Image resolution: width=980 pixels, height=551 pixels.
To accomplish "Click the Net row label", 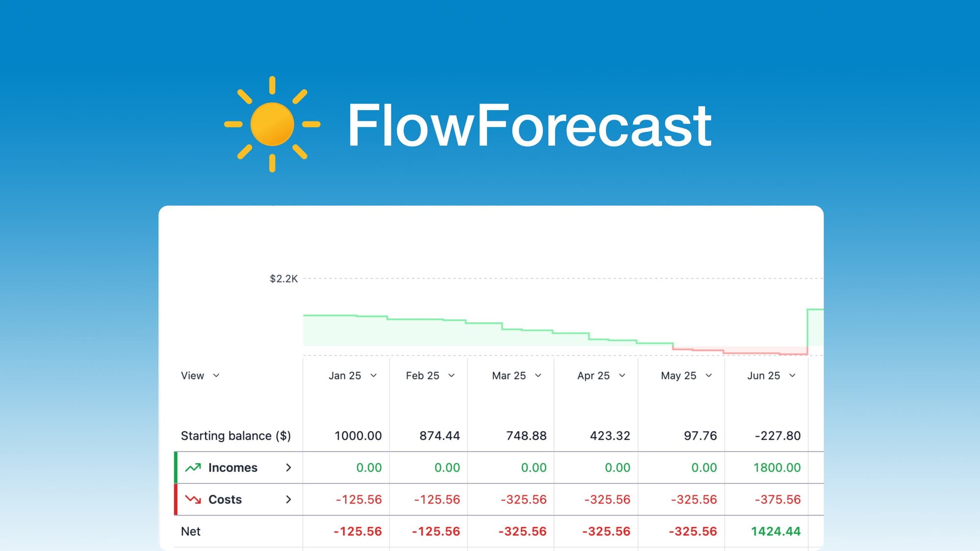I will [x=191, y=531].
